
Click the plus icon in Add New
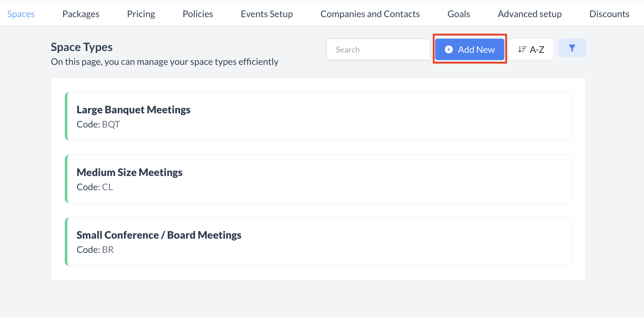(449, 50)
